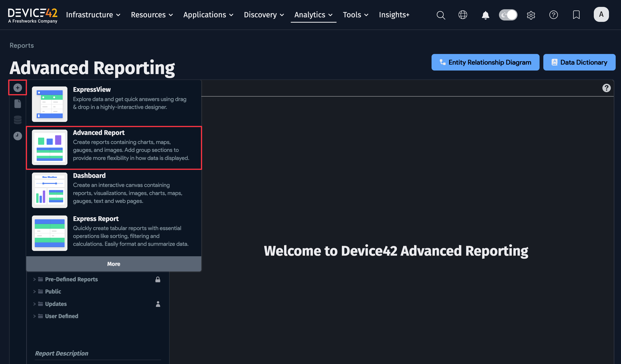Toggle the dark mode switch
This screenshot has height=364, width=621.
click(508, 15)
